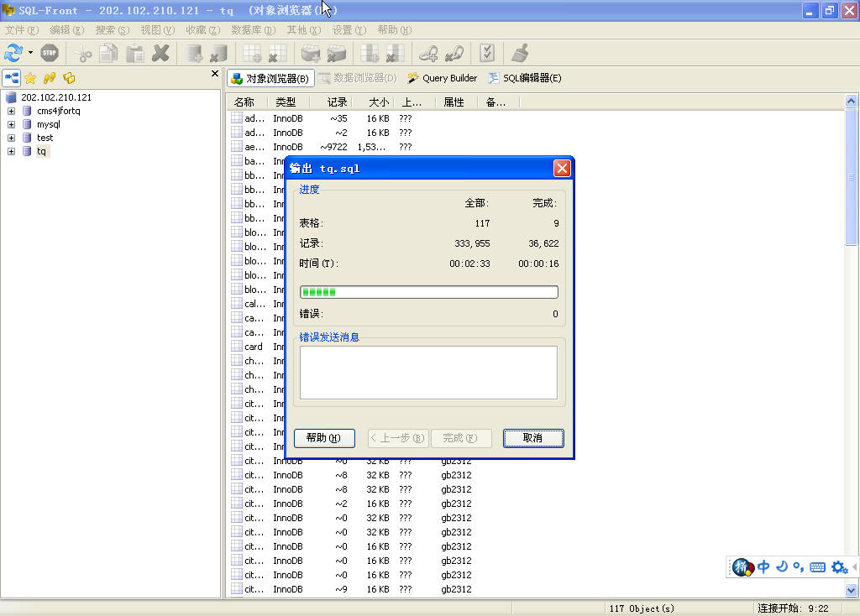Click the scissors Cut icon
Viewport: 860px width, 616px height.
pos(83,53)
